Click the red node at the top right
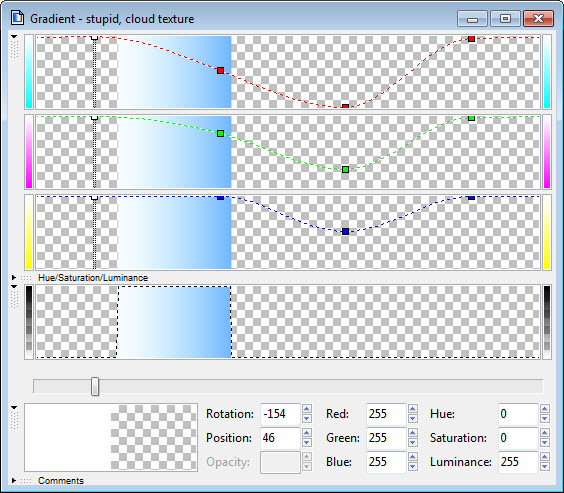Image resolution: width=564 pixels, height=493 pixels. 471,38
